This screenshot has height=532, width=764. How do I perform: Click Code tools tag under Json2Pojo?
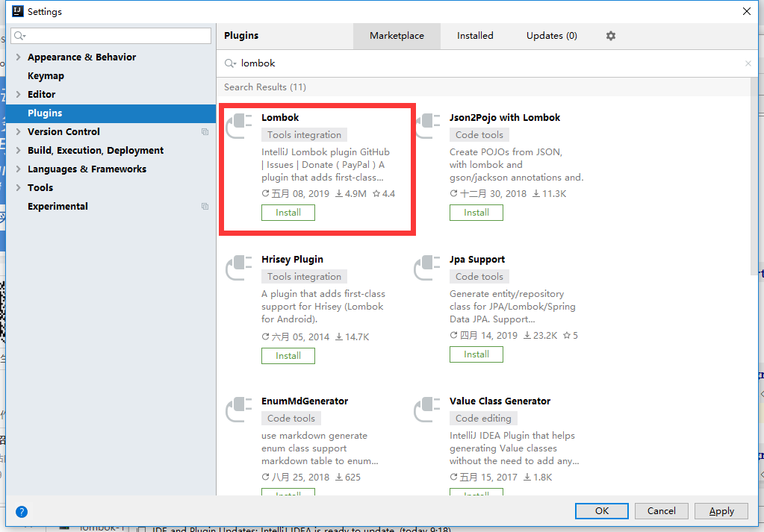(x=479, y=135)
